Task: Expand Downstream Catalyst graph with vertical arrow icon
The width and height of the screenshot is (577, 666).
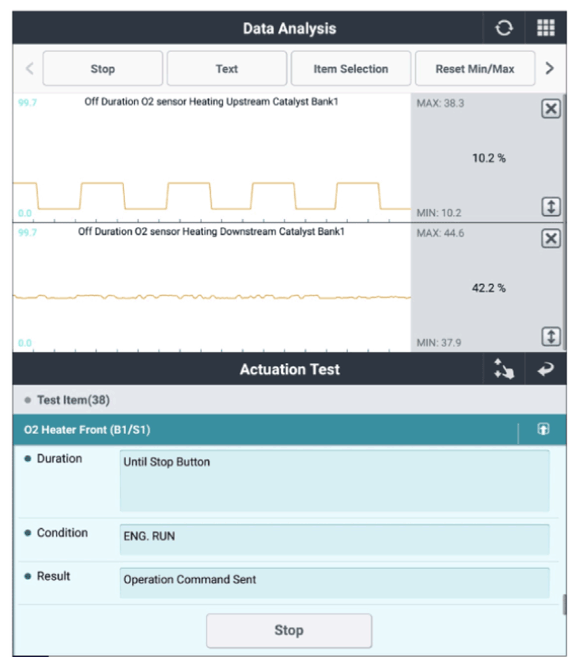Action: (551, 337)
